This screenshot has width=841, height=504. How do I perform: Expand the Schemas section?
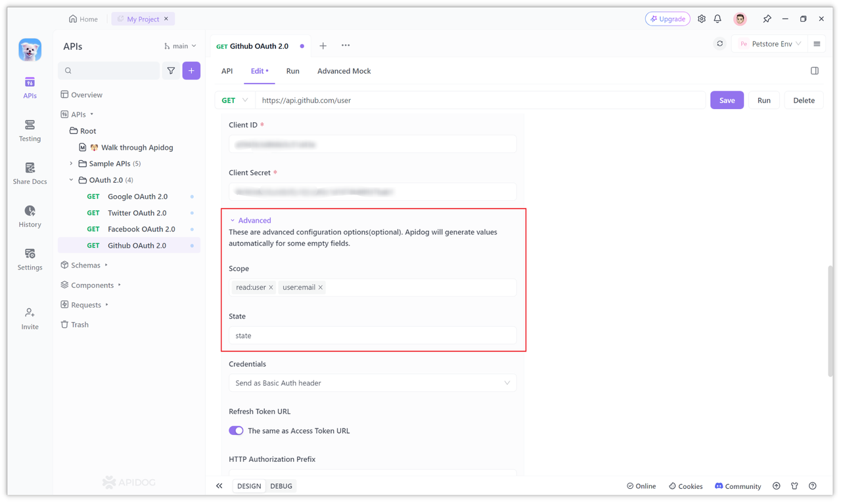click(85, 265)
